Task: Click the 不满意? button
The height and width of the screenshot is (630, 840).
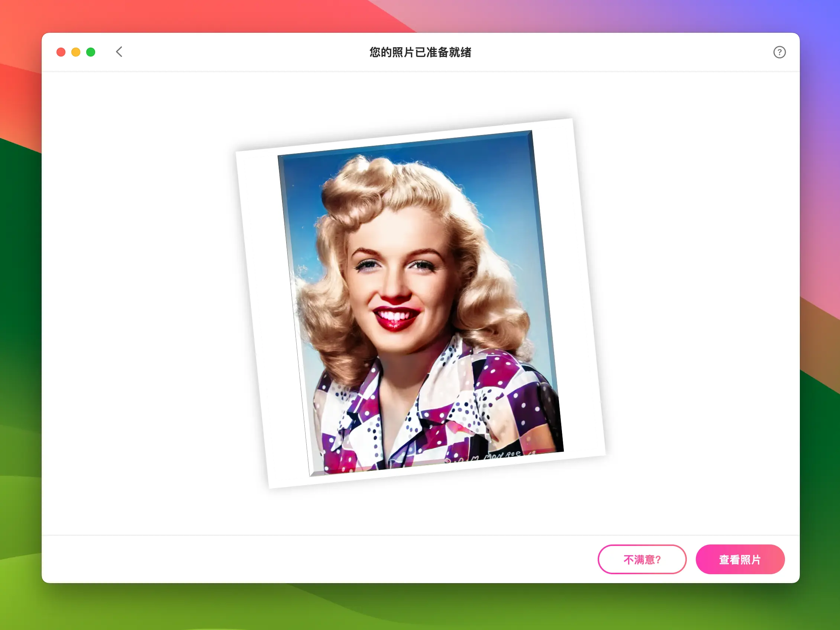Action: pos(642,559)
